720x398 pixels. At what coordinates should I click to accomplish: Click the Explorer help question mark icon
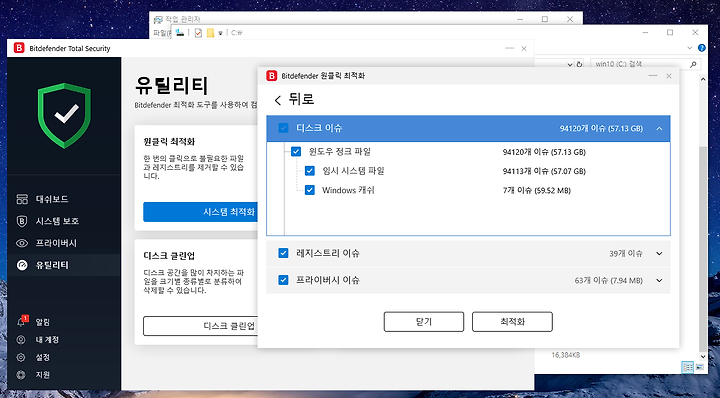tap(701, 48)
